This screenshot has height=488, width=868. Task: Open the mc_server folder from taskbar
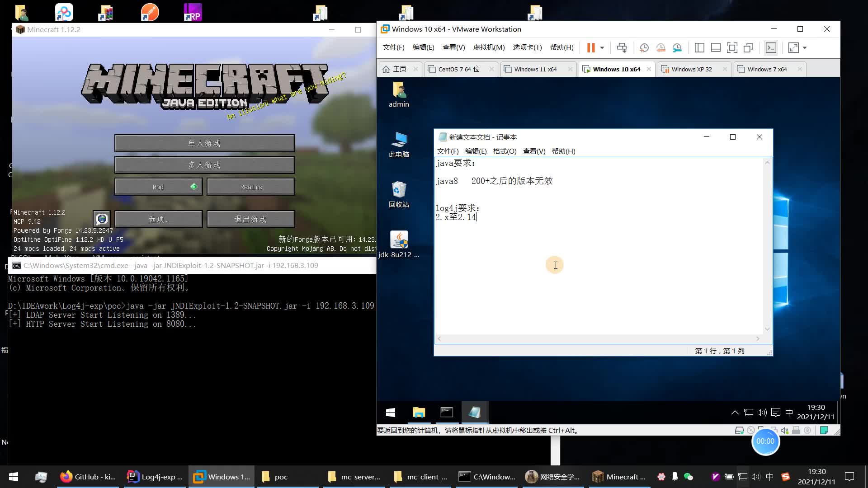coord(354,477)
